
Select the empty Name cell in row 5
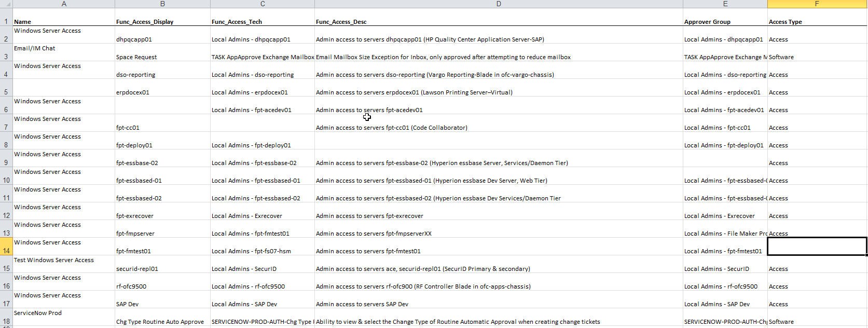pyautogui.click(x=64, y=88)
